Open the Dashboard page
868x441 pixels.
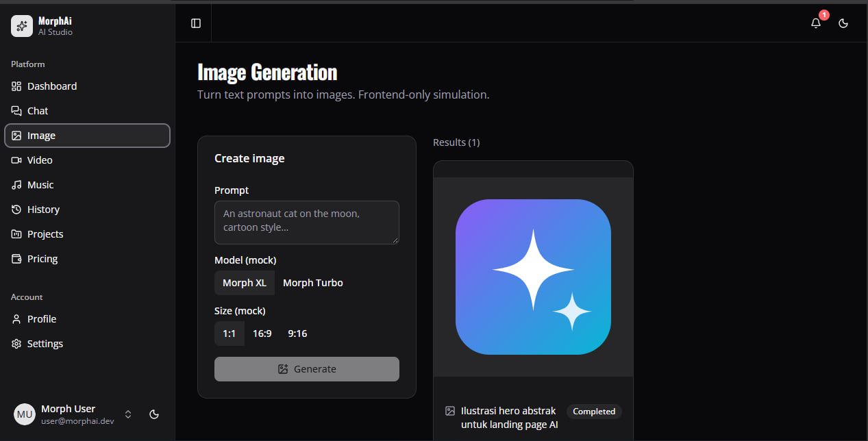click(87, 86)
